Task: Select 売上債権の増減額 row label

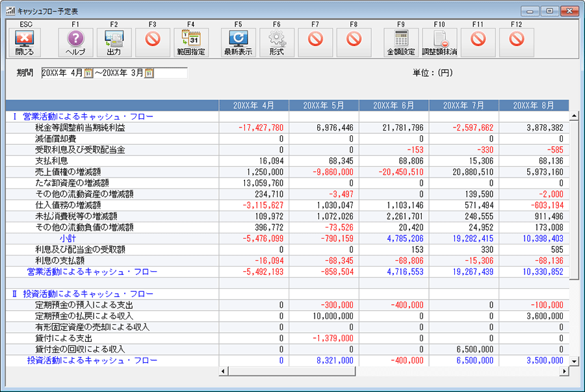Action: 68,172
